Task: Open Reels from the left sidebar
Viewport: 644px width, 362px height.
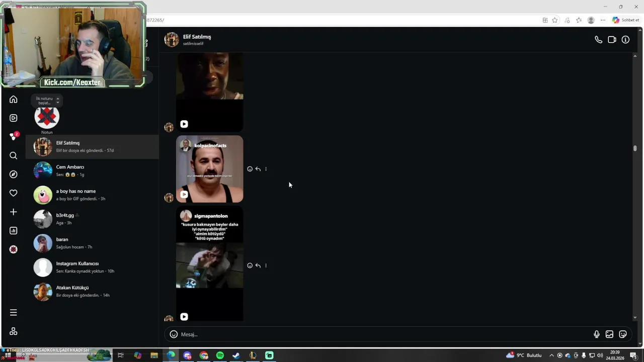Action: click(14, 118)
